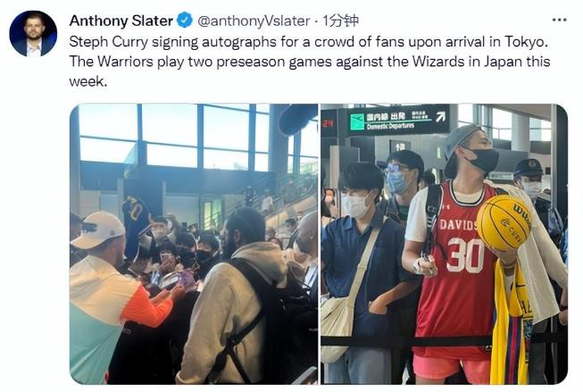Click the Domestic Departures sign in photo
This screenshot has height=392, width=583.
[398, 120]
